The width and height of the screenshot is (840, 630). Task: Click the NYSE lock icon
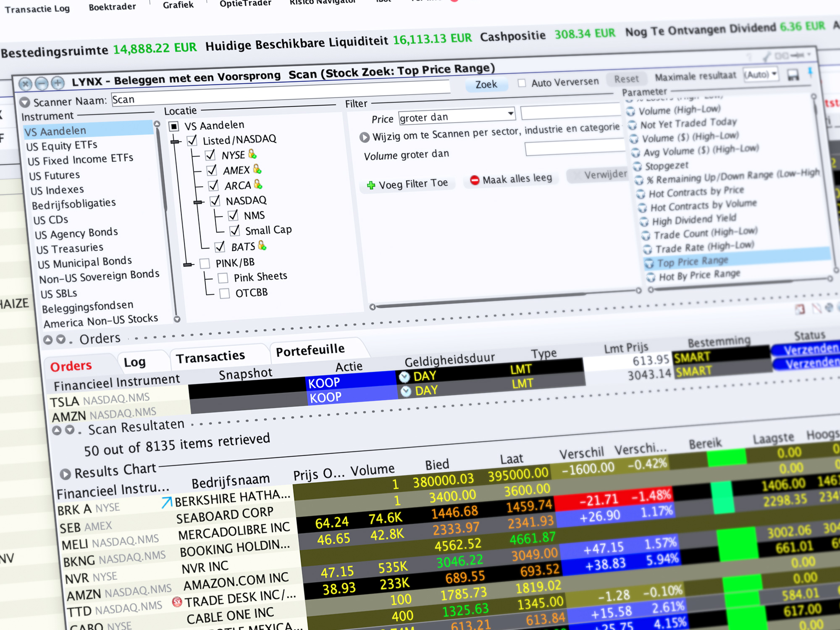[252, 154]
